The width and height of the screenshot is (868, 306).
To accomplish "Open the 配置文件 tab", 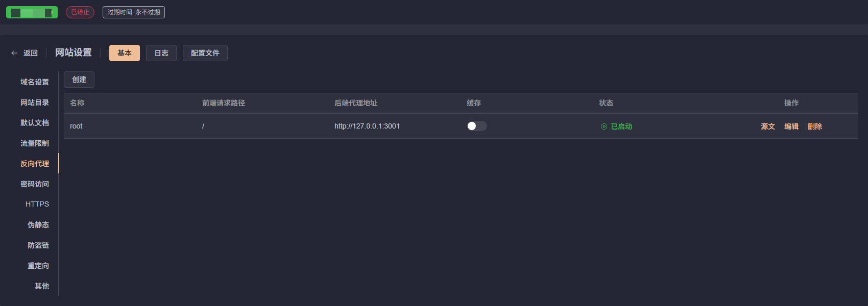I will pos(205,53).
